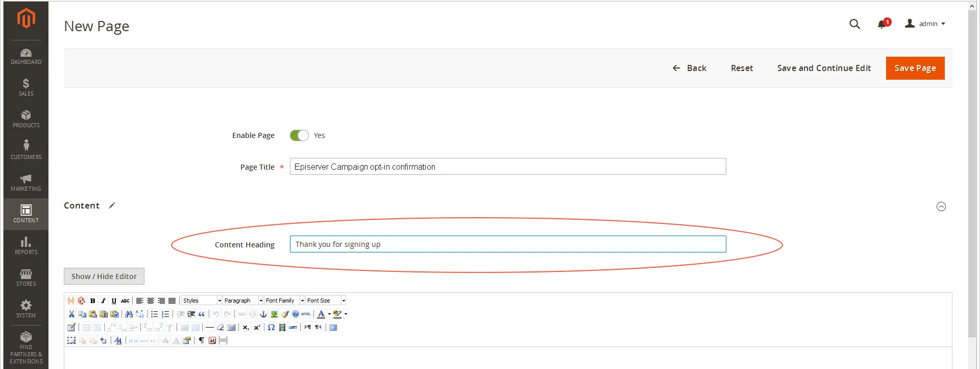Open text color picker arrow
Viewport: 980px width, 369px height.
click(329, 314)
